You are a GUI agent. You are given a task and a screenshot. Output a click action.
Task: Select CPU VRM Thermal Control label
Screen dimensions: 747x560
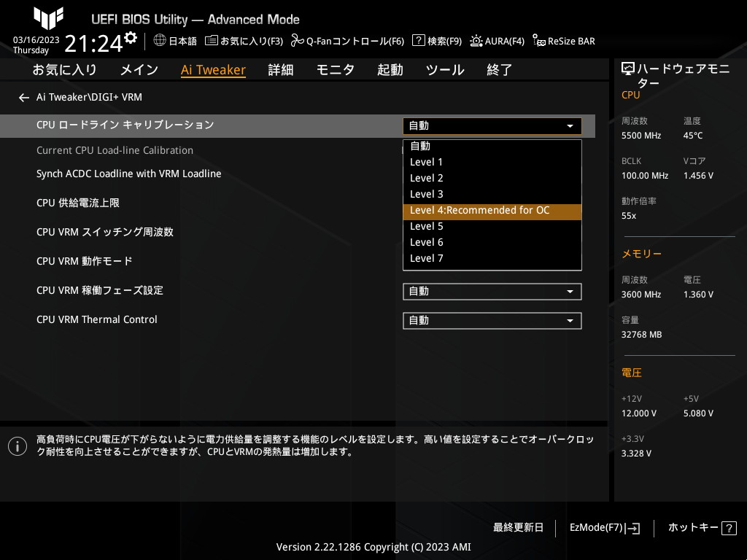(x=97, y=319)
